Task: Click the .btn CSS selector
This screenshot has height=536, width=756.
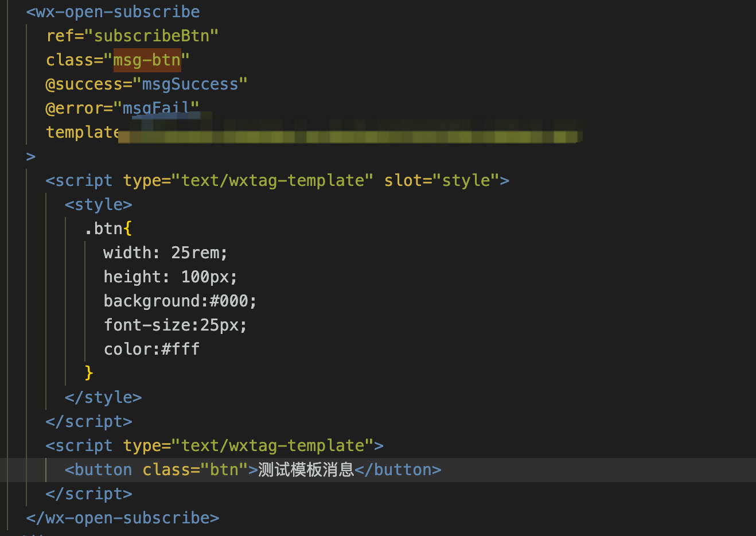Action: pyautogui.click(x=103, y=228)
